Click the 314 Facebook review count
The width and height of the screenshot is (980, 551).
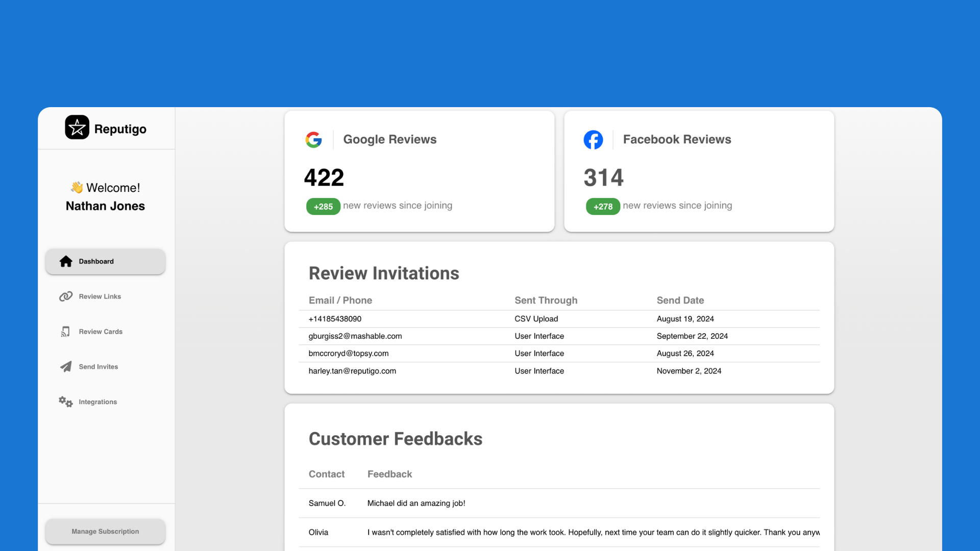tap(604, 178)
